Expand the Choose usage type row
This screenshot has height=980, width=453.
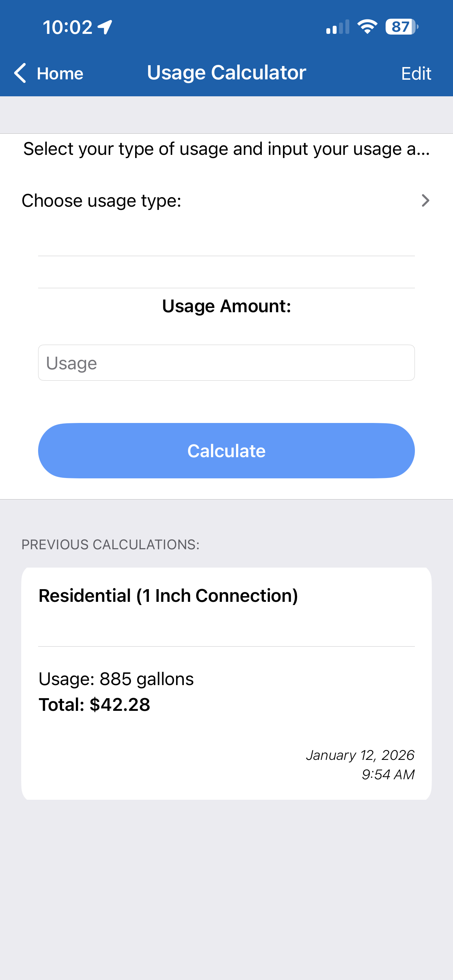coord(226,200)
